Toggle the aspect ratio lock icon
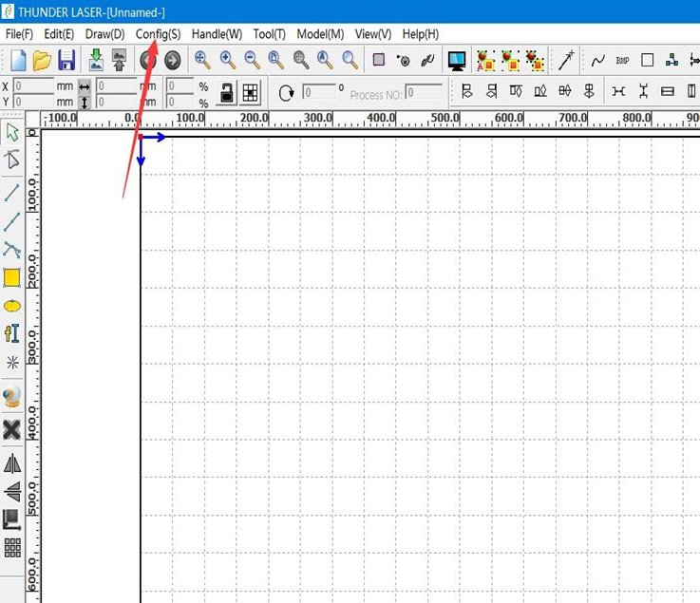Screen dimensions: 700x603 point(227,92)
